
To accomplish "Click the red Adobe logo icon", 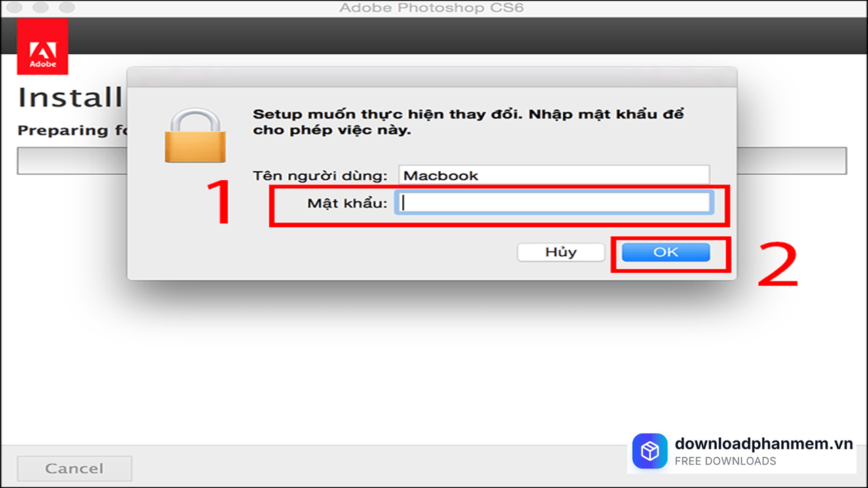I will [x=42, y=45].
